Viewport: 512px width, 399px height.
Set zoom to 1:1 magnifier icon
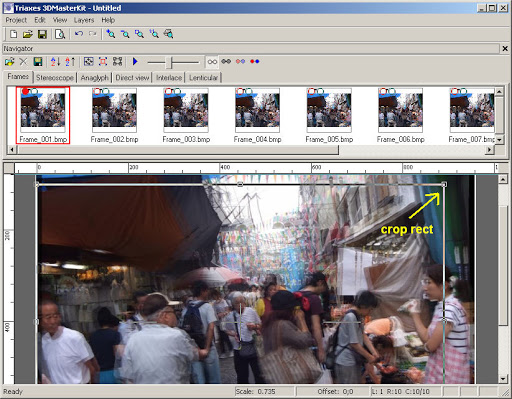click(x=154, y=34)
